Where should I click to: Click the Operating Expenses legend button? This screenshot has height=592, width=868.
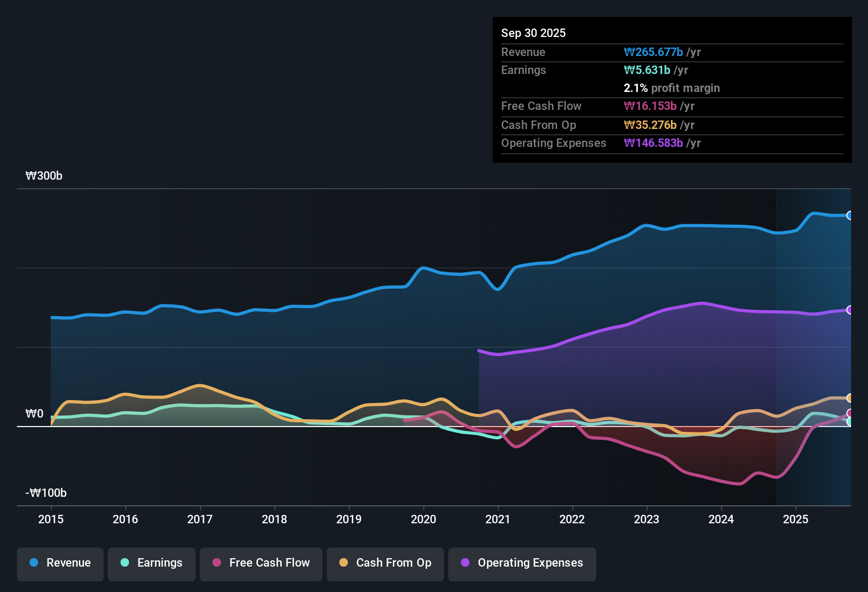tap(522, 563)
